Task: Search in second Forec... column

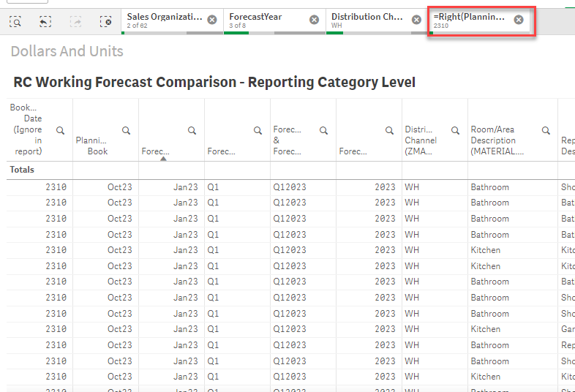Action: 258,130
